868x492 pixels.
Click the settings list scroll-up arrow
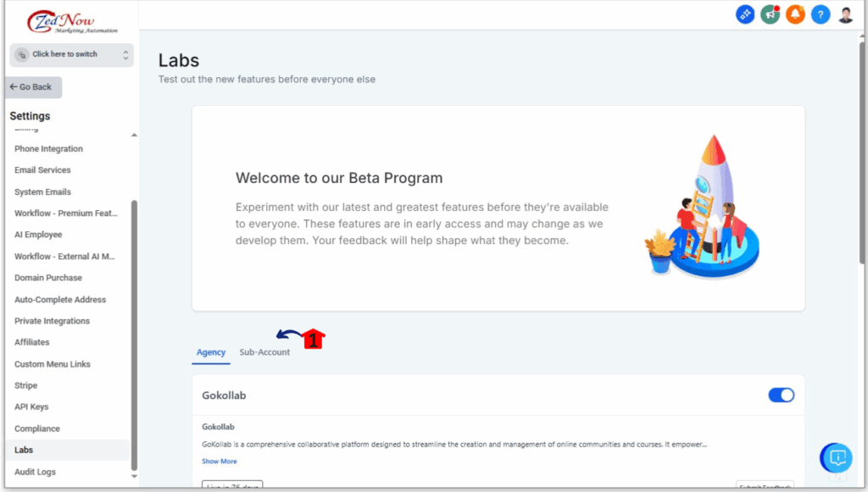134,135
